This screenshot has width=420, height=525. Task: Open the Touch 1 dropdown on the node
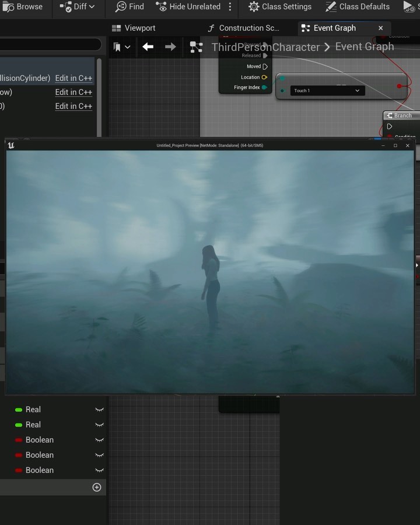(x=357, y=90)
